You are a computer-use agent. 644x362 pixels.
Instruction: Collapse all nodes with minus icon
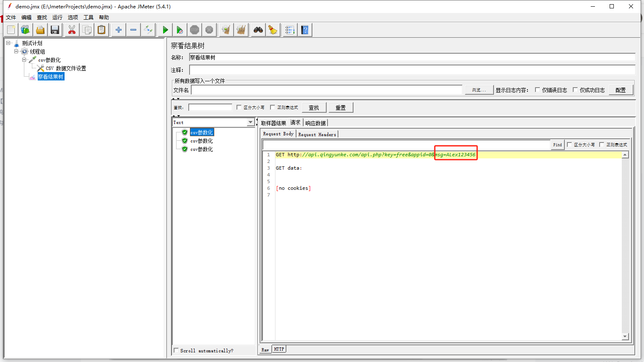click(x=133, y=30)
